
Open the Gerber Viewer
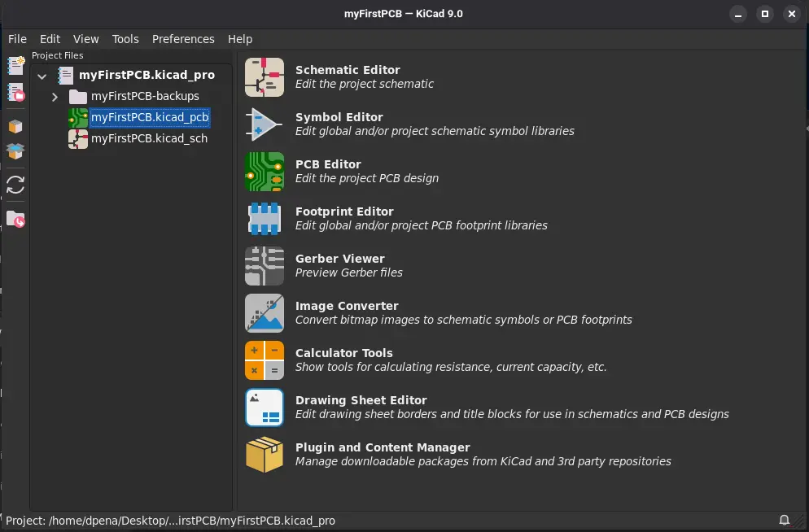pyautogui.click(x=339, y=265)
